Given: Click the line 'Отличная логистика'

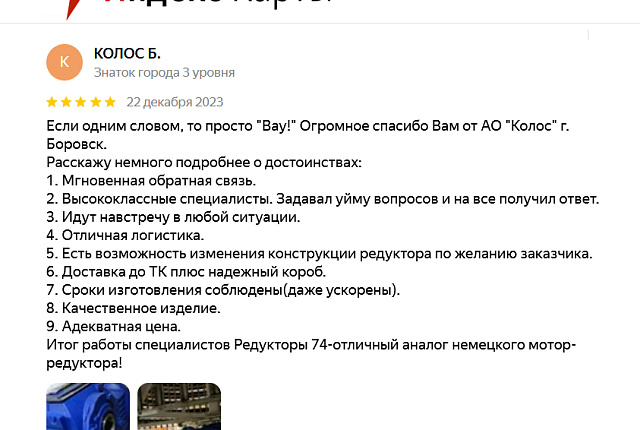Looking at the screenshot, I should pyautogui.click(x=125, y=235).
